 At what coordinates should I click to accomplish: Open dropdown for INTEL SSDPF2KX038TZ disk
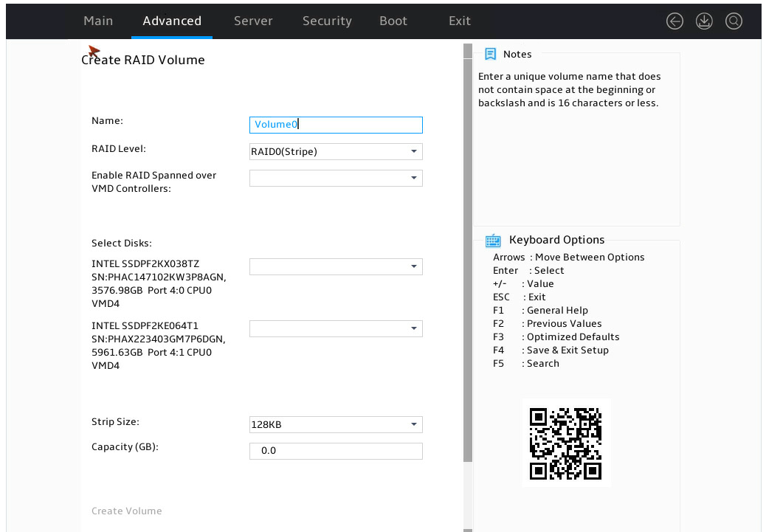[336, 266]
